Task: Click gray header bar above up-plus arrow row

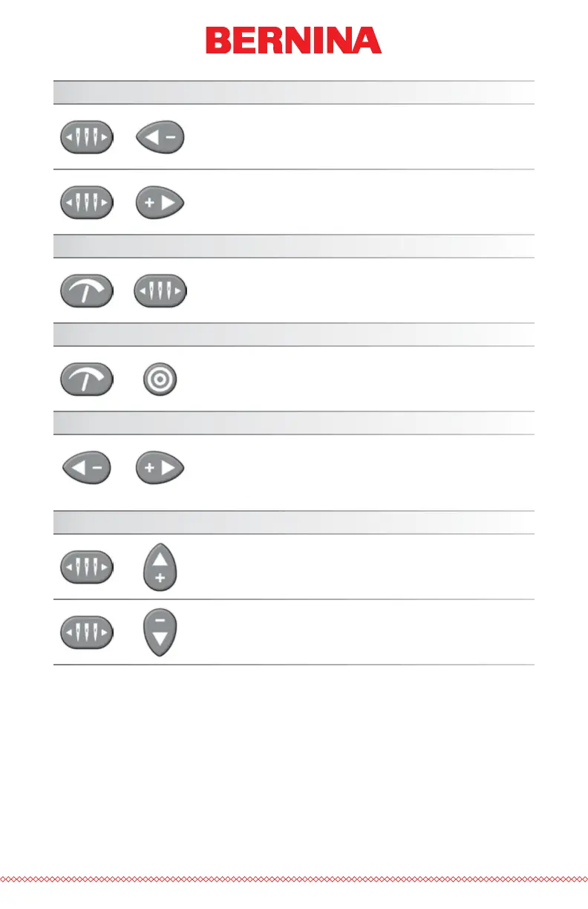Action: 294,522
